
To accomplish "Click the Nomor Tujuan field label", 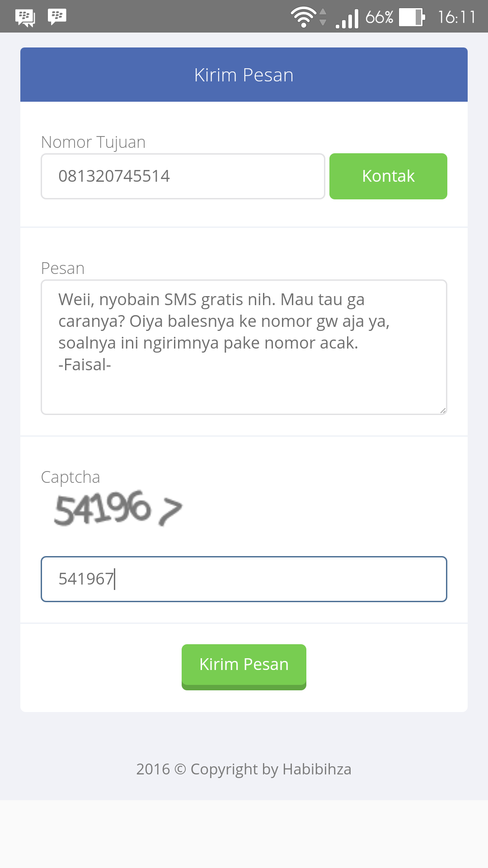I will 93,142.
